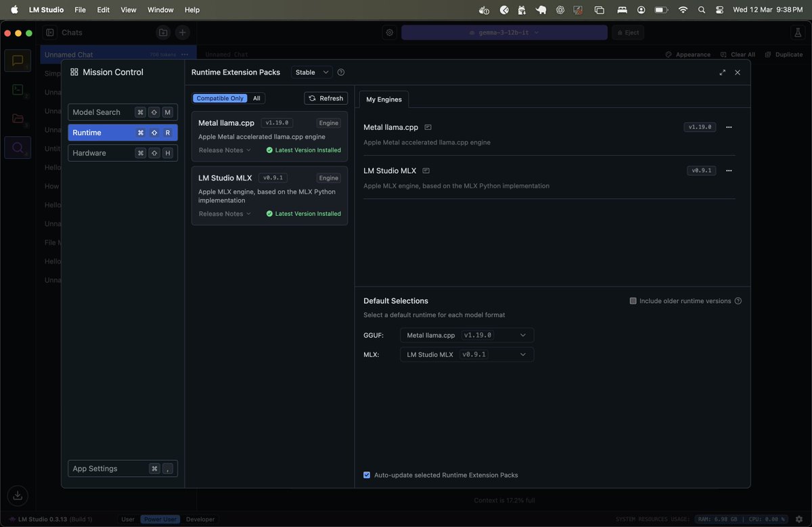Viewport: 812px width, 527px height.
Task: Open the Discover search sidebar icon
Action: [x=18, y=147]
